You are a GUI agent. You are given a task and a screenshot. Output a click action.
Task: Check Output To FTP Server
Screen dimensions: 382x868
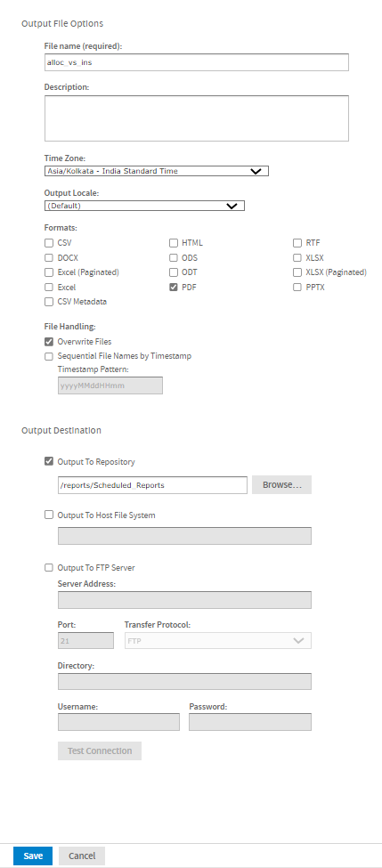pos(49,567)
